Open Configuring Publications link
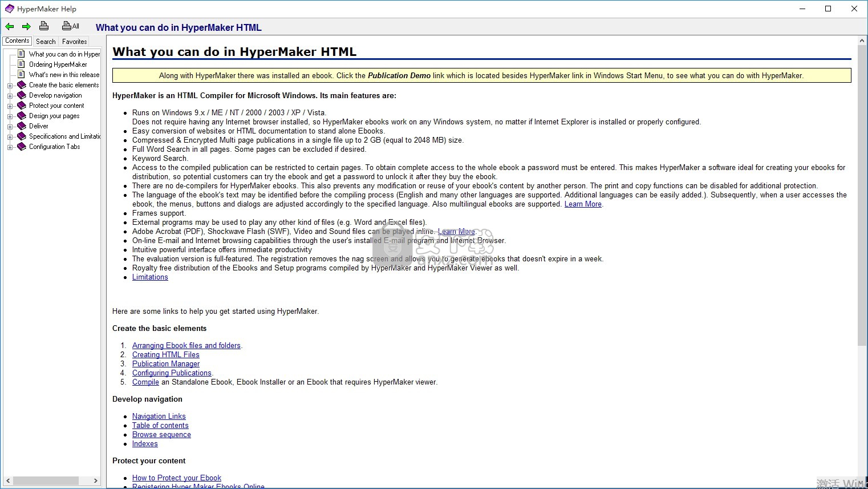 [x=172, y=373]
